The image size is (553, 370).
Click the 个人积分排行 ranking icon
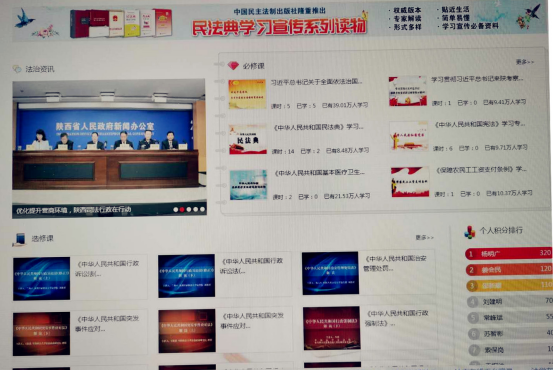pos(469,231)
